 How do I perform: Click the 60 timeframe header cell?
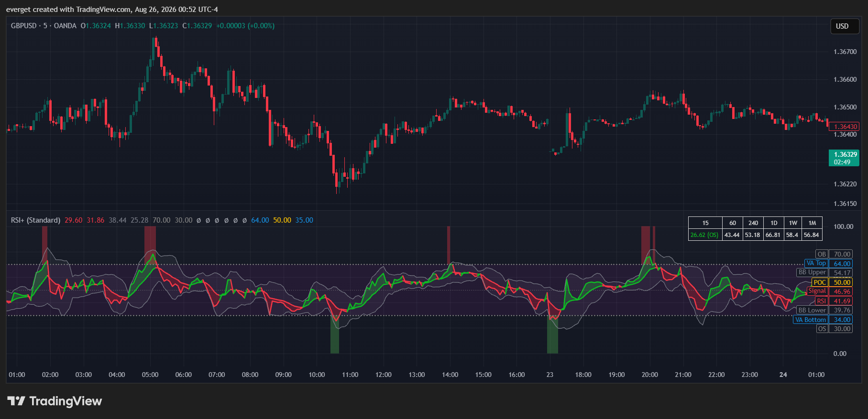(732, 223)
